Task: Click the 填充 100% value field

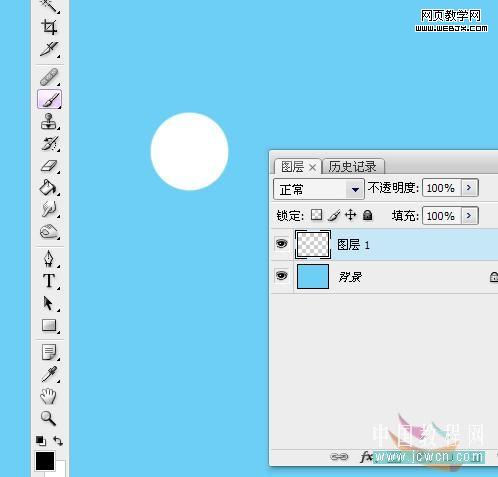Action: pyautogui.click(x=441, y=216)
